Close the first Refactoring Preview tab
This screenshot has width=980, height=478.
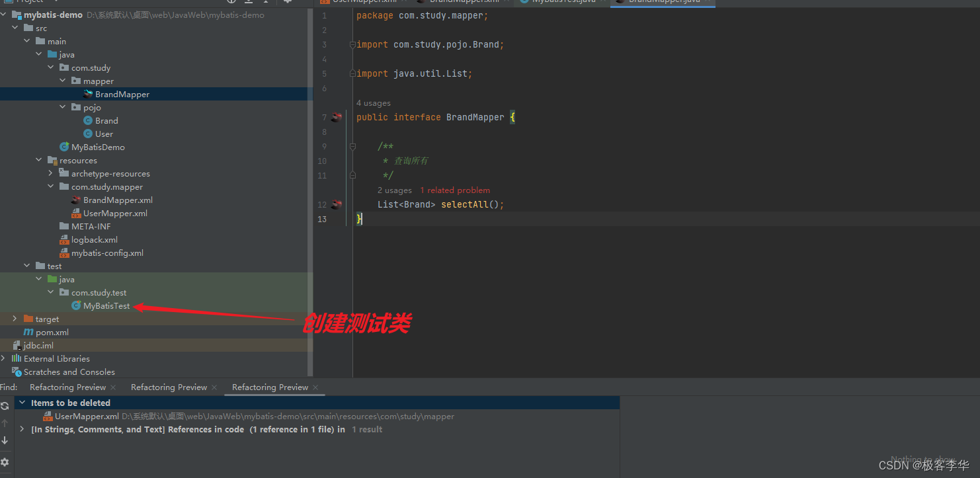pos(113,387)
